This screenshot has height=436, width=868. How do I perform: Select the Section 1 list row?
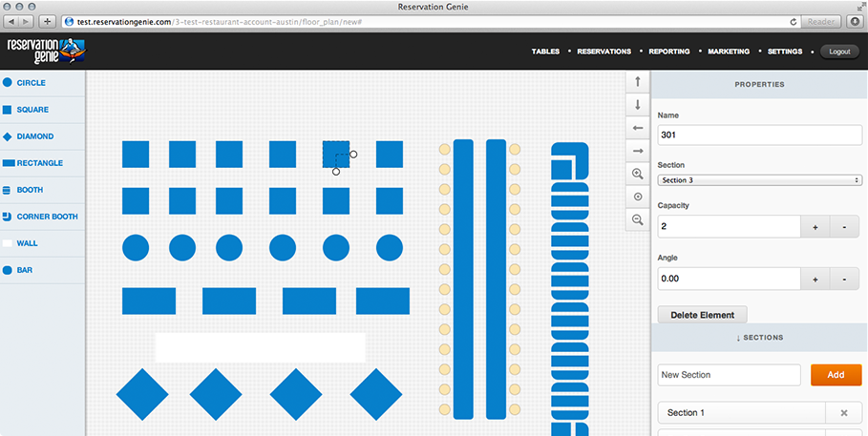[742, 413]
